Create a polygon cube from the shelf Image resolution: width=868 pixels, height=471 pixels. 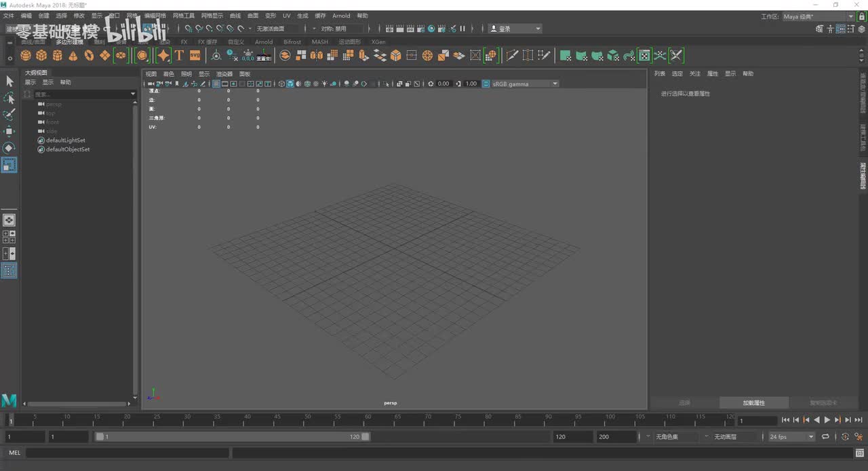(x=41, y=56)
